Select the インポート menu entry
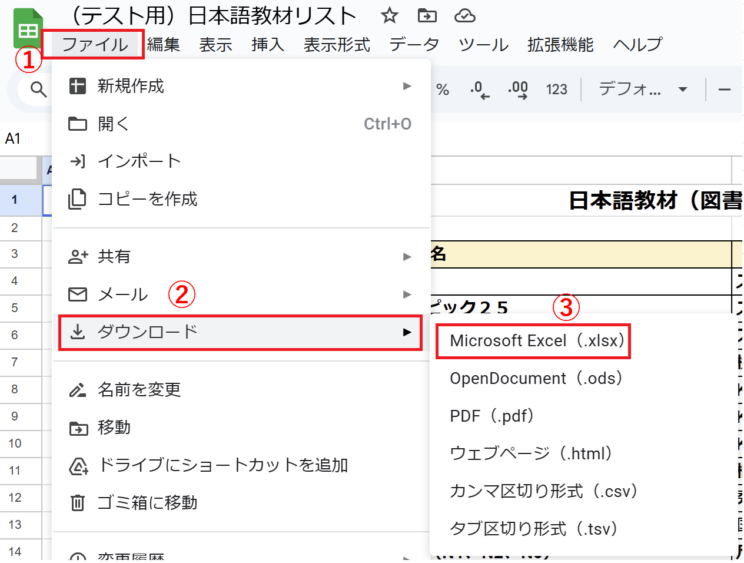 [241, 161]
